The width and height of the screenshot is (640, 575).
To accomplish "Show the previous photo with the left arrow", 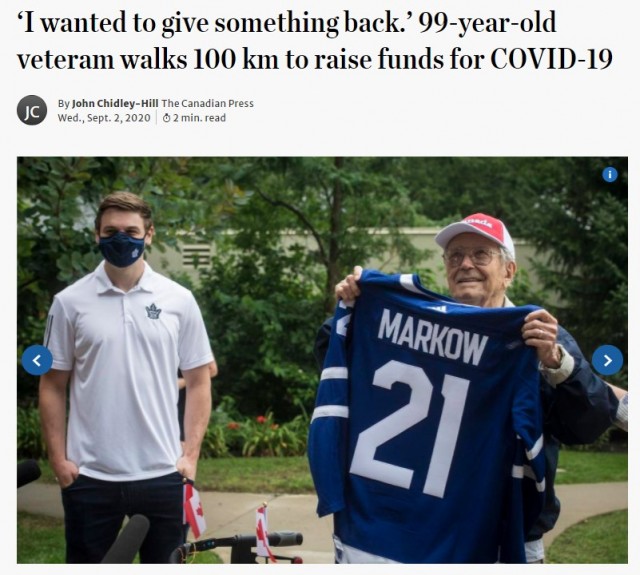I will tap(37, 360).
